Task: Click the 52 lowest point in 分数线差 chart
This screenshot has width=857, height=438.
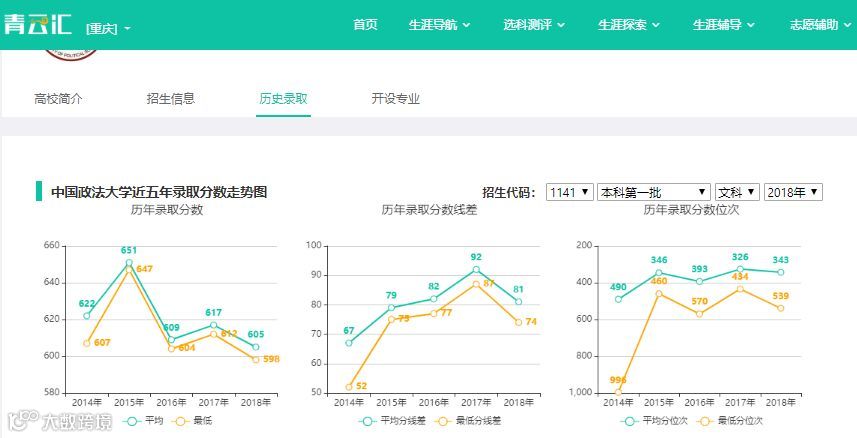Action: (349, 387)
